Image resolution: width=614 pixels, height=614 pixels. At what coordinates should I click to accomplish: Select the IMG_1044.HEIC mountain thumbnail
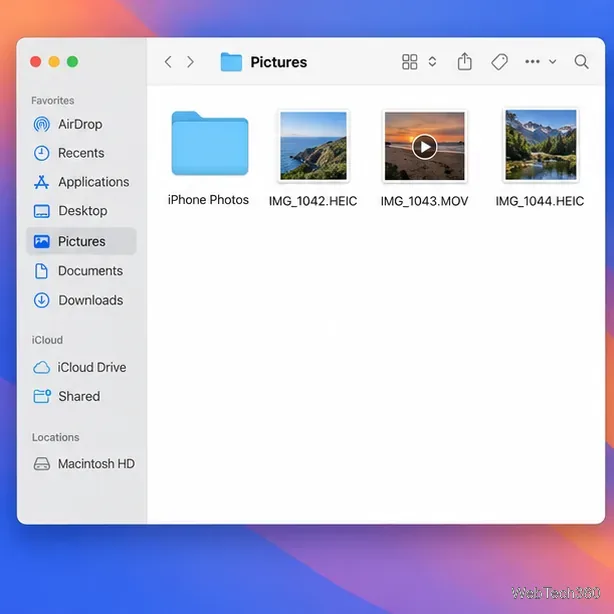tap(540, 145)
